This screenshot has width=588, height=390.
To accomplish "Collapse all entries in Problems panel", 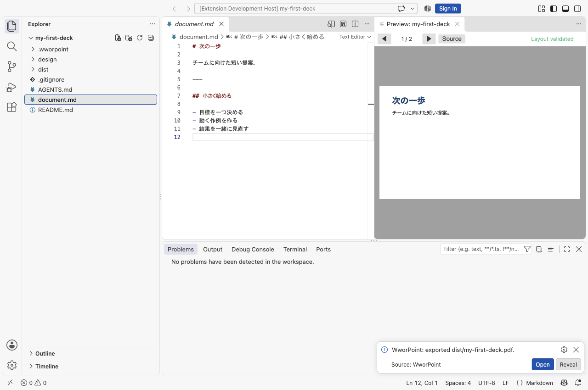I will click(x=539, y=249).
